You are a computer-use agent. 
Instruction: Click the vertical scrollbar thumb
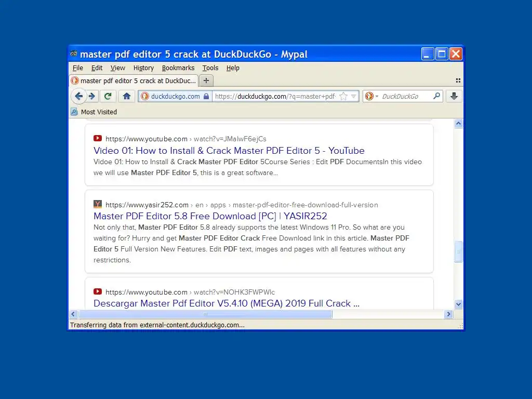pyautogui.click(x=458, y=251)
